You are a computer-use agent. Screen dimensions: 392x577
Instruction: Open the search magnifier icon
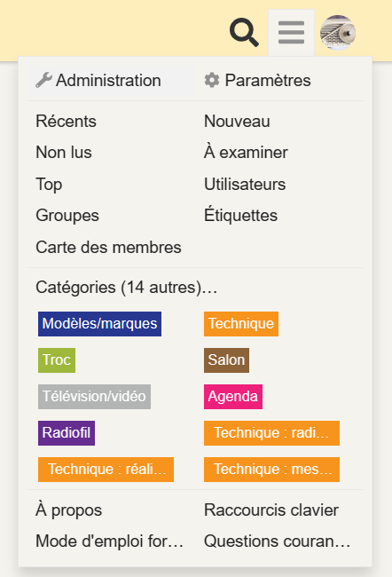coord(244,33)
